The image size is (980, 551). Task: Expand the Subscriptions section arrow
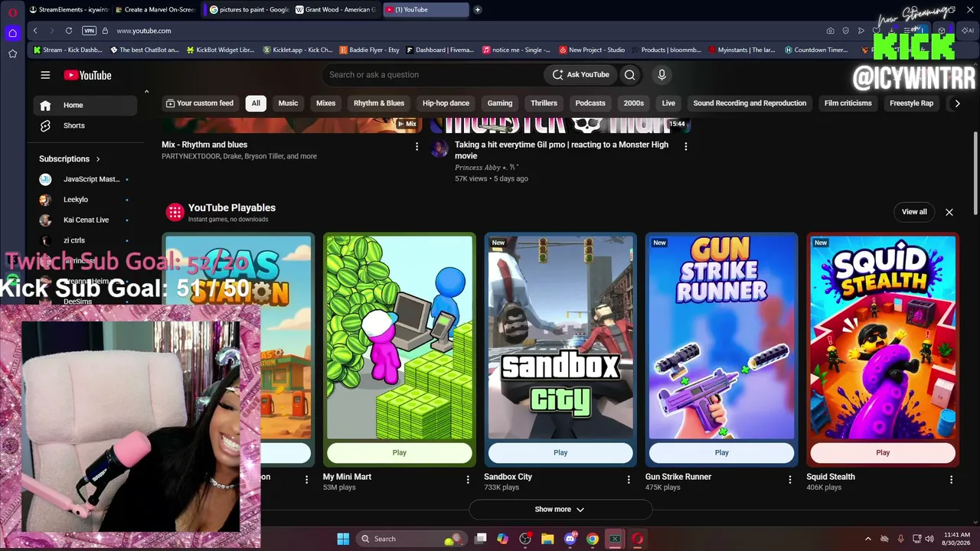coord(98,159)
